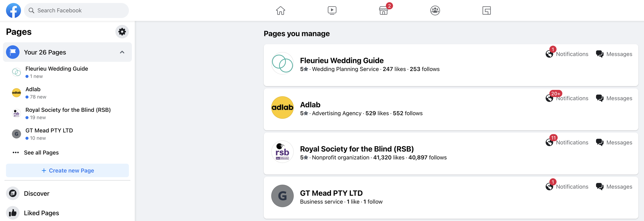Open Marketplace icon with 2 badge
This screenshot has width=644, height=221.
pyautogui.click(x=384, y=11)
